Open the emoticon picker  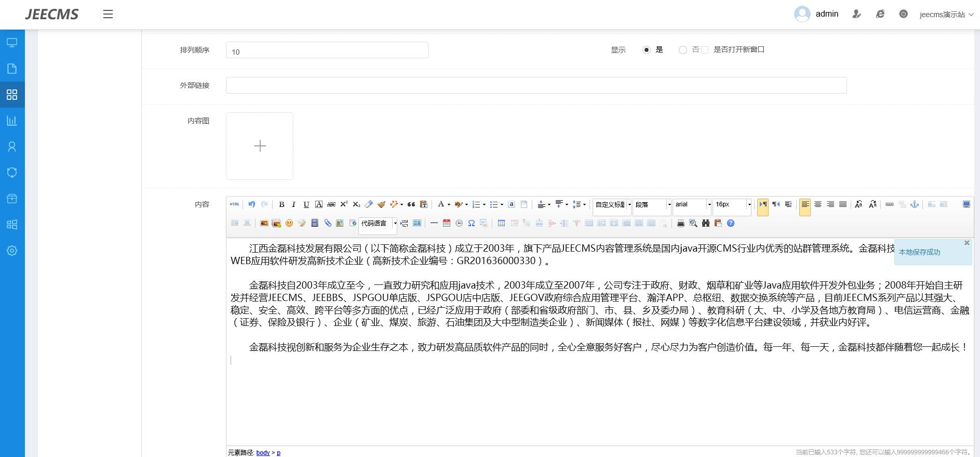(289, 223)
